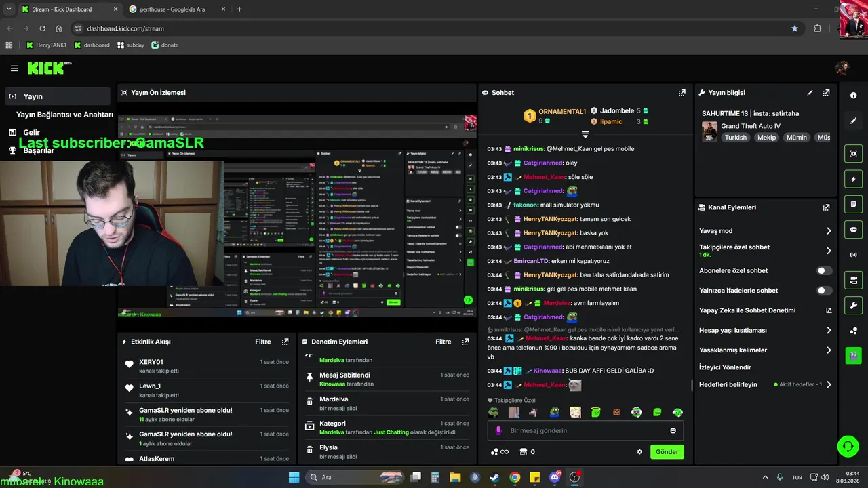Image resolution: width=868 pixels, height=488 pixels.
Task: Open Chrome tab search dropdown arrow
Action: point(9,9)
